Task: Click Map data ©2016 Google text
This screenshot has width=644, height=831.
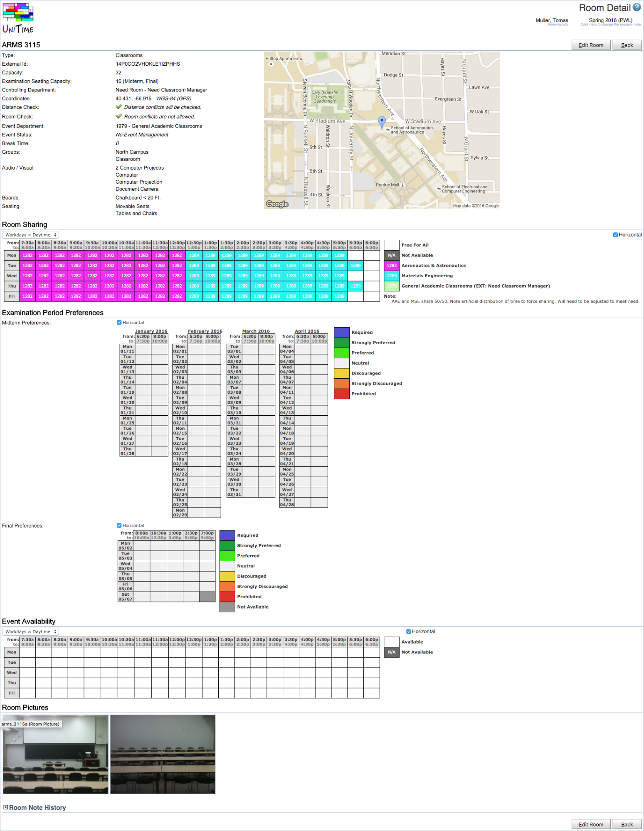Action: point(476,206)
